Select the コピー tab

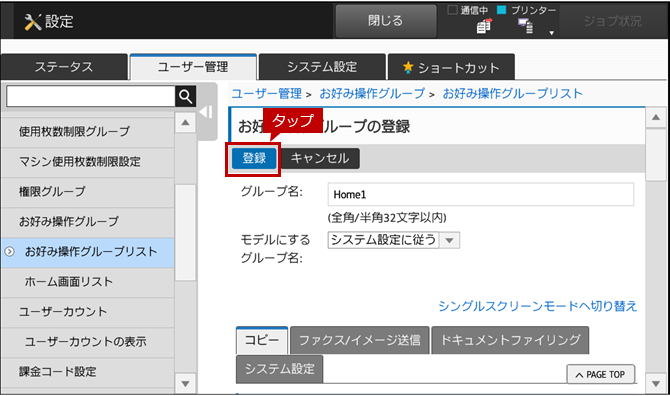tap(262, 340)
